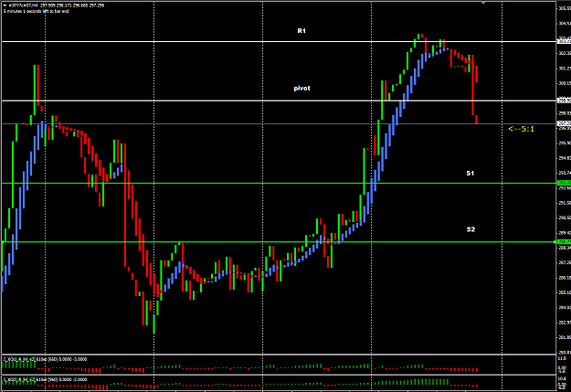Click the green S2 price tag on axis
The height and width of the screenshot is (392, 571).
[564, 242]
